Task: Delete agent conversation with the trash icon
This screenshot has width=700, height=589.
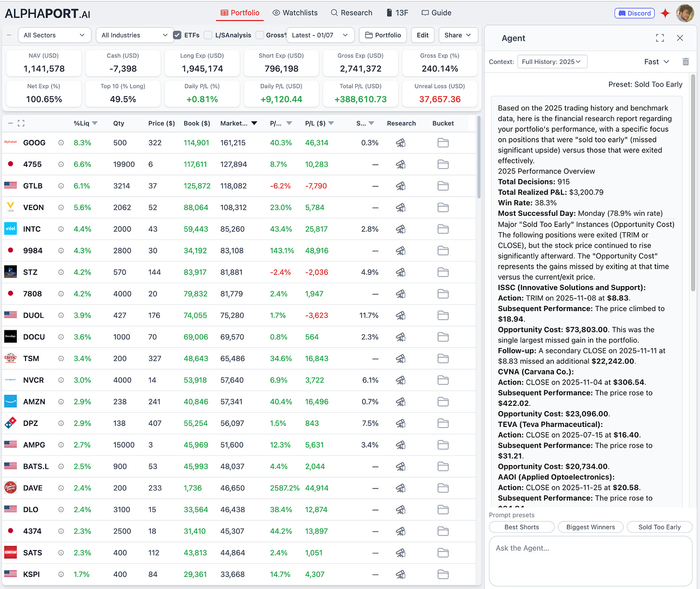Action: (x=686, y=62)
